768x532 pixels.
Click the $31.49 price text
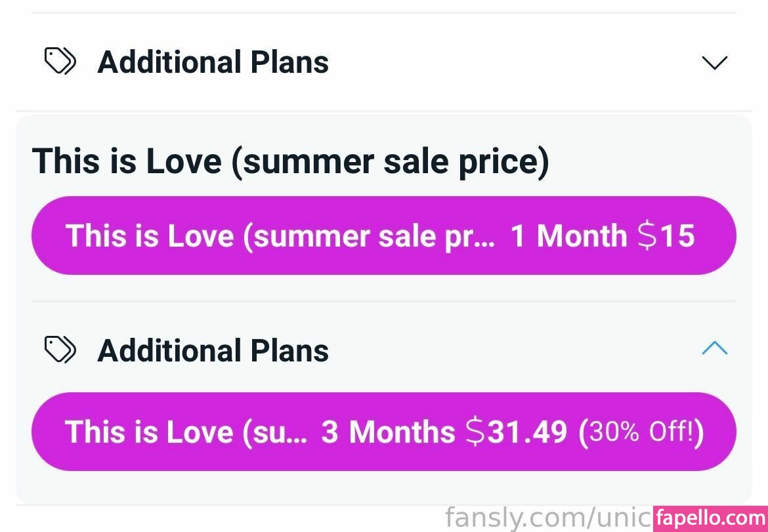[516, 432]
